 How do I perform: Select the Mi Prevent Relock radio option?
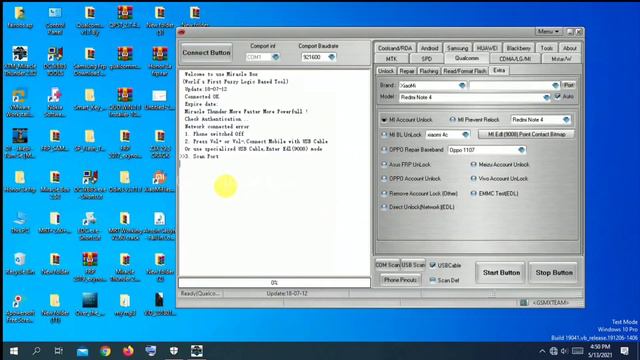[452, 120]
